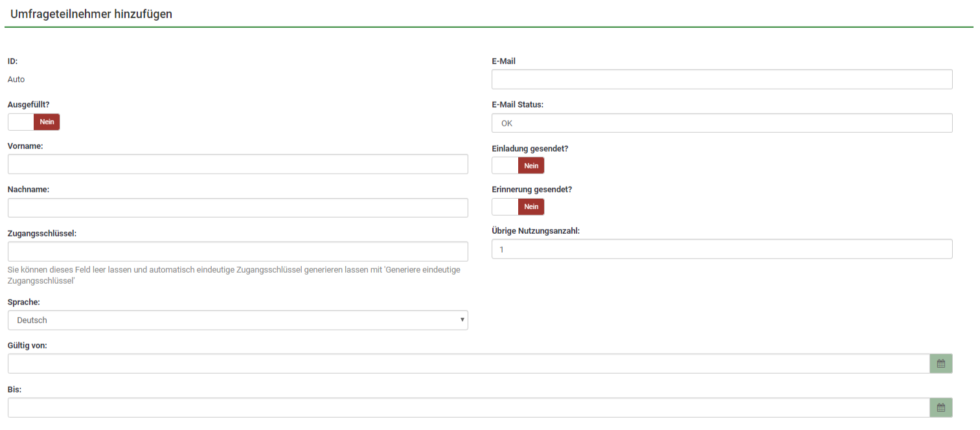Image resolution: width=980 pixels, height=430 pixels.
Task: Toggle the Einladung gesendet? switch
Action: click(518, 166)
